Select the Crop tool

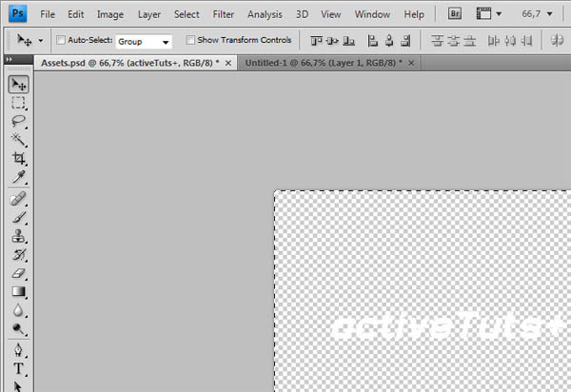(18, 159)
